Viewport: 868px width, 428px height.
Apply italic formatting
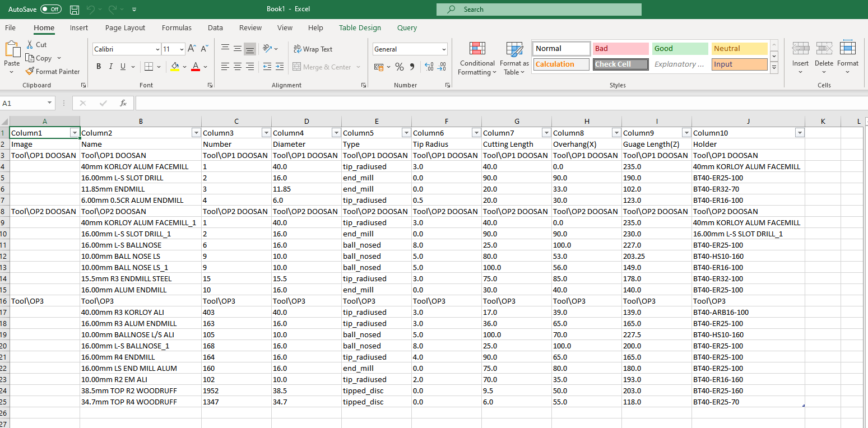(111, 66)
